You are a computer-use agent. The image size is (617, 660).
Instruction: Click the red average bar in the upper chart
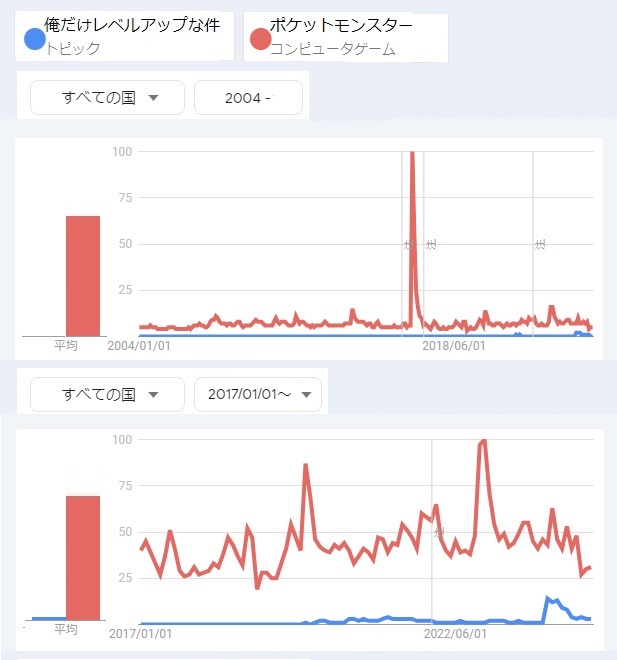point(83,275)
